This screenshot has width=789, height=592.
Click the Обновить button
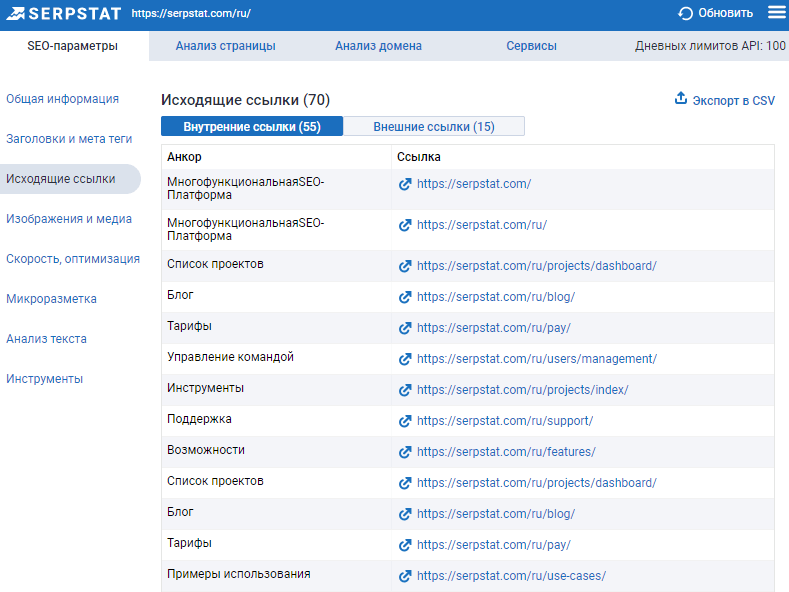(716, 13)
